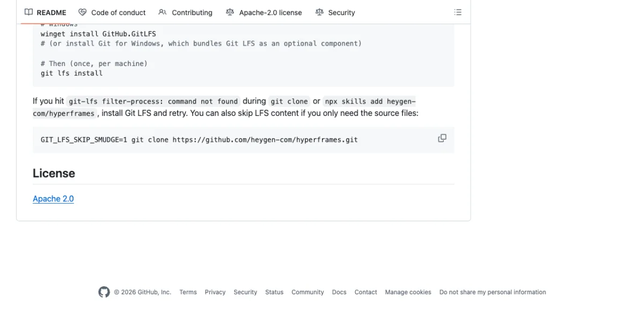Screen dimensions: 644x319
Task: Open the footer Contact link
Action: 365,292
